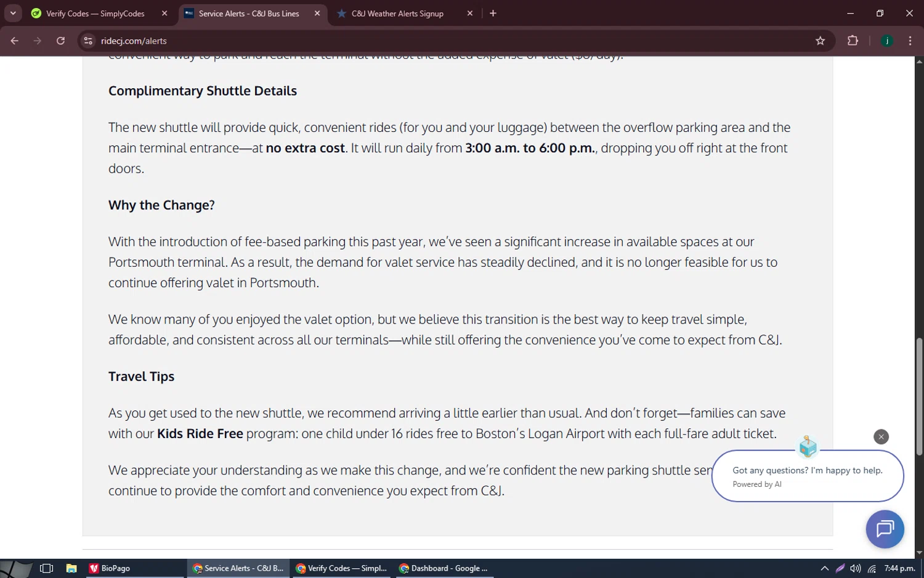Screen dimensions: 924x578
Task: Expand the tab search dropdown
Action: pos(13,14)
